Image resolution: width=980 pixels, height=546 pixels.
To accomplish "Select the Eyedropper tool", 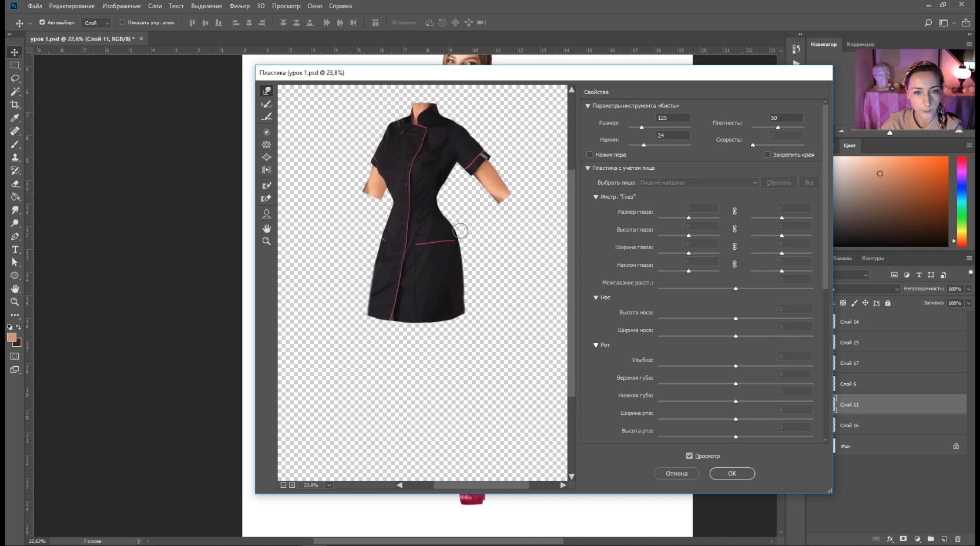I will point(15,118).
